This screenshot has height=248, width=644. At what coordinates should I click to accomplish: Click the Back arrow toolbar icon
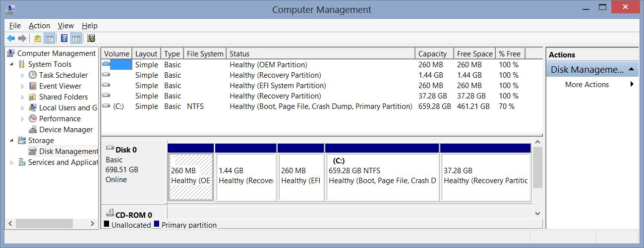coord(11,38)
